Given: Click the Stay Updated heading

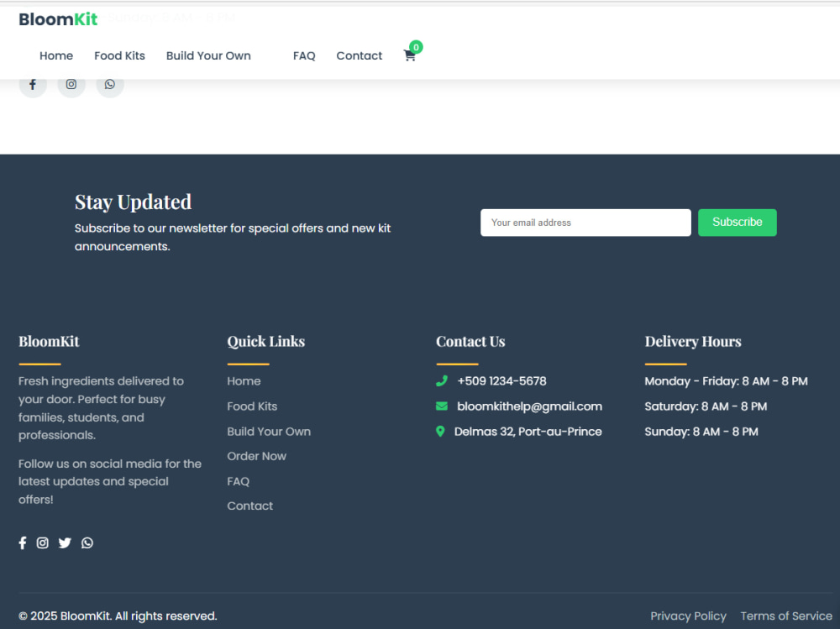Looking at the screenshot, I should 133,202.
